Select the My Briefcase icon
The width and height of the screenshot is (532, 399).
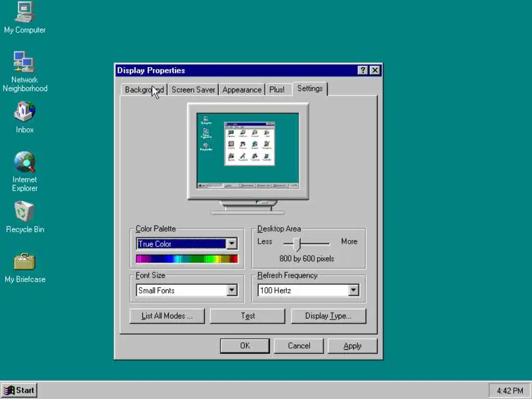24,268
